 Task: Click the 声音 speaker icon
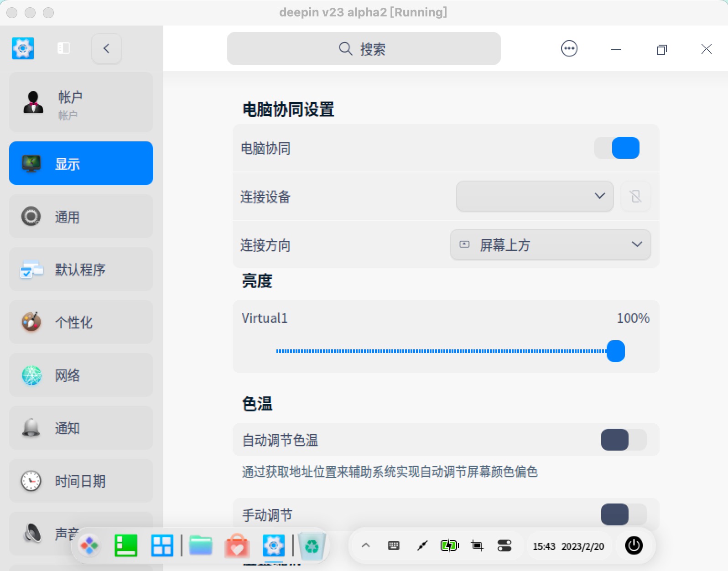(32, 533)
